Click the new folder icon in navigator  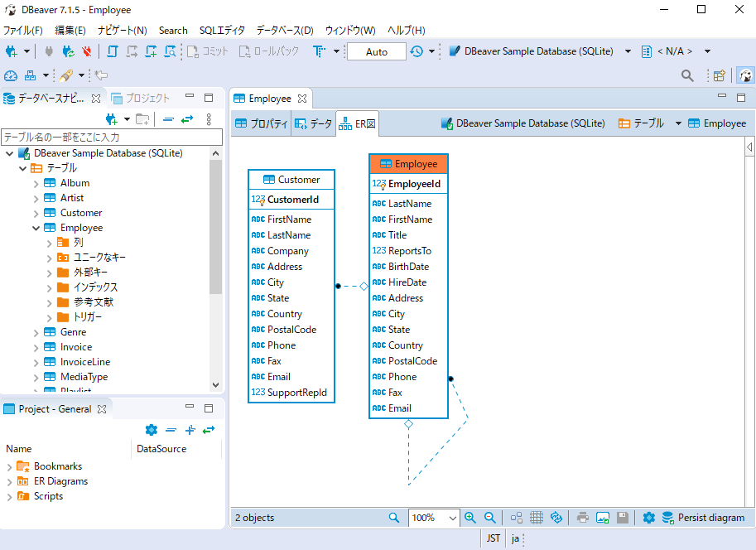[x=142, y=119]
